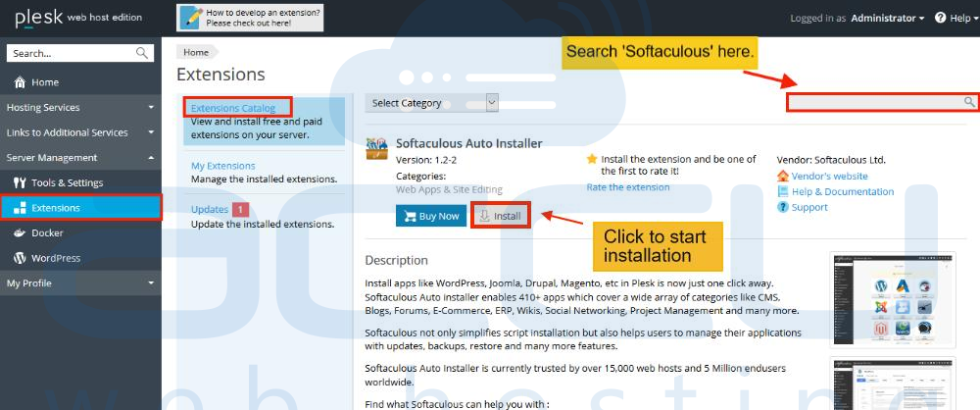Click the catalog search magnifier icon

pyautogui.click(x=969, y=102)
